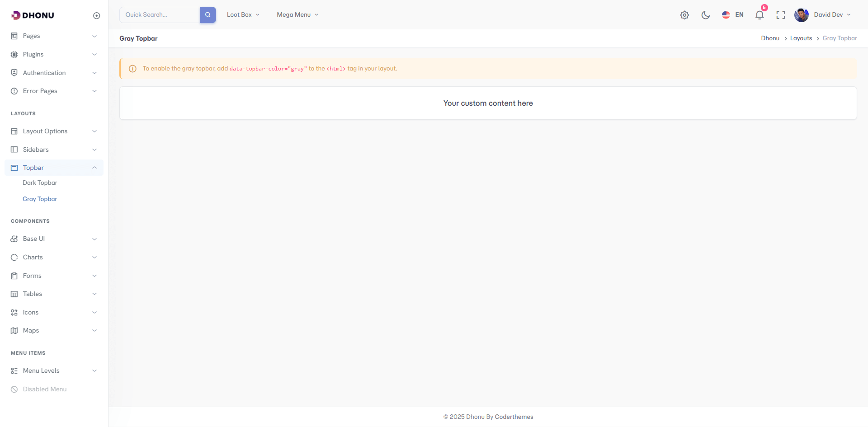The width and height of the screenshot is (868, 427).
Task: Click David Dev's avatar picture
Action: pos(801,15)
